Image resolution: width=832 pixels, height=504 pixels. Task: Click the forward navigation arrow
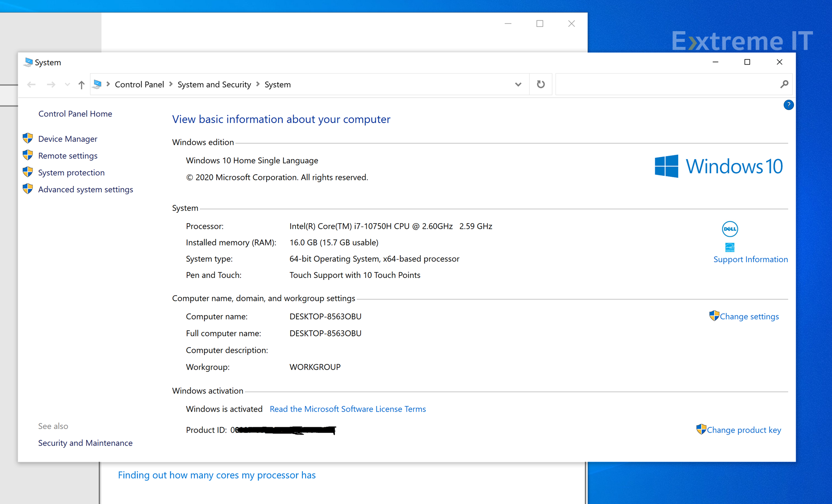(x=51, y=85)
